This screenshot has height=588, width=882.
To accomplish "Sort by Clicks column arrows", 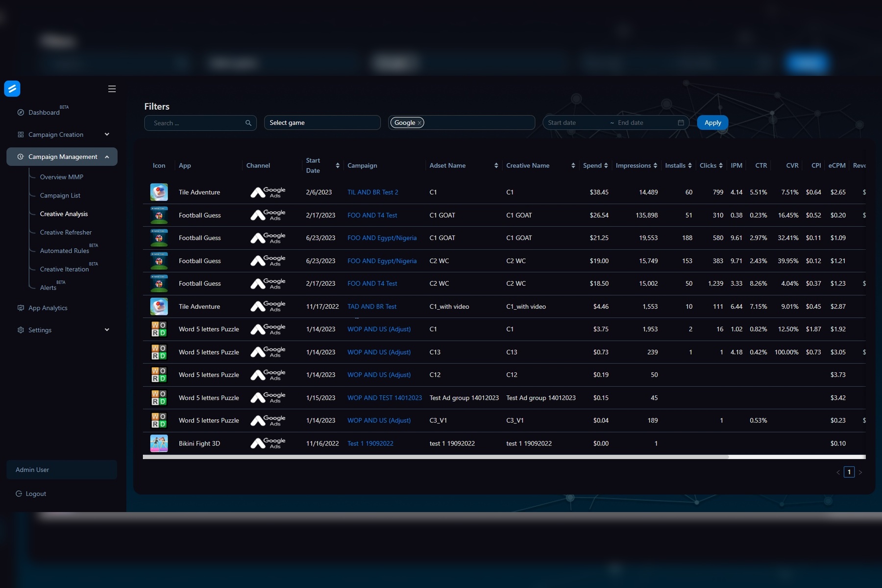I will coord(720,166).
